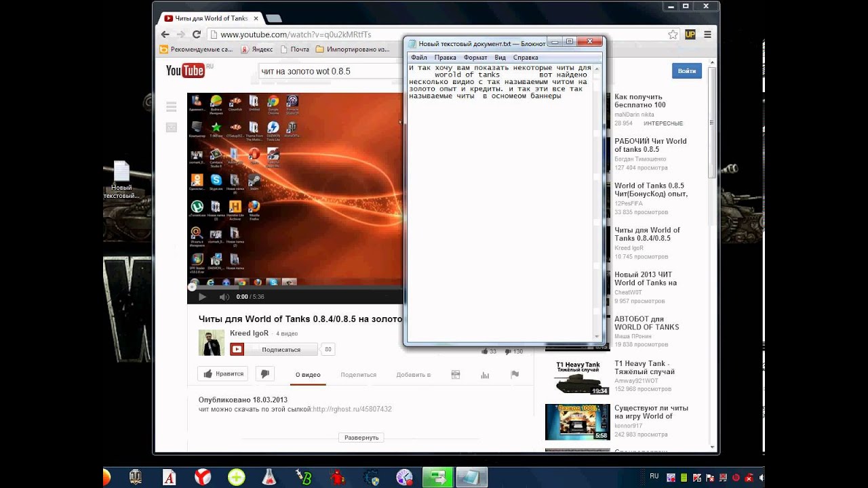Screen dimensions: 868x488
Task: Click the Войти sign-in button
Action: (687, 70)
